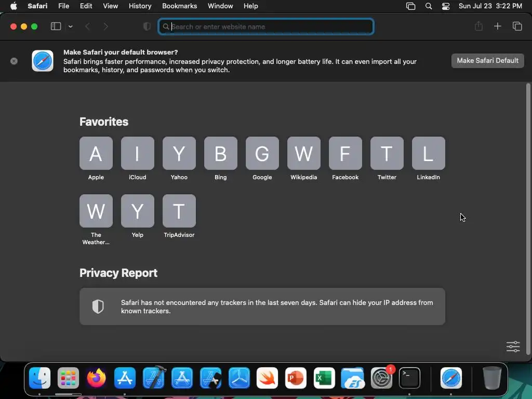
Task: Open the History menu
Action: [140, 6]
